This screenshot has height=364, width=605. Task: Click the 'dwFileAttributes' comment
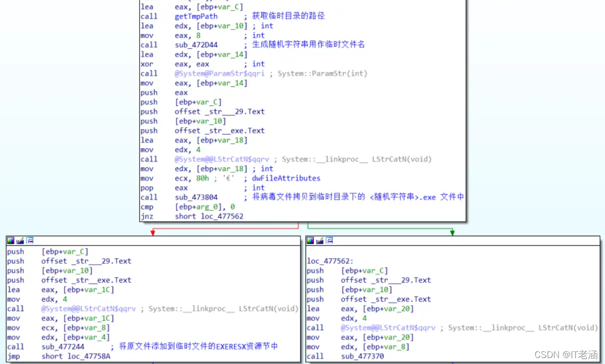[x=286, y=178]
